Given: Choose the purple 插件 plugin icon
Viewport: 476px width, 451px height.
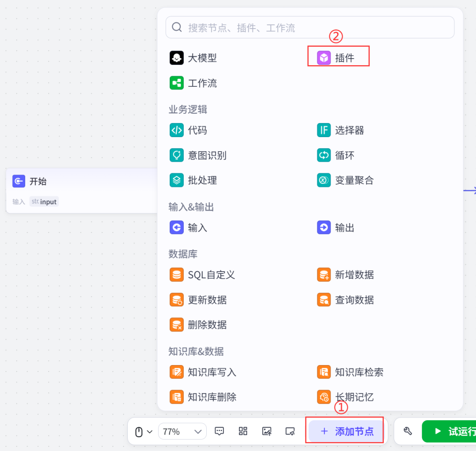Looking at the screenshot, I should pos(324,58).
